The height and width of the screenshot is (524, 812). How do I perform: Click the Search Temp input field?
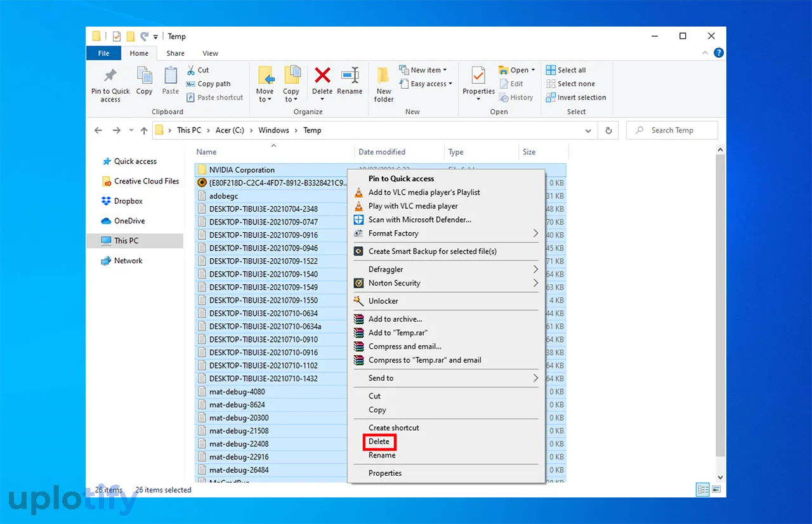(672, 130)
